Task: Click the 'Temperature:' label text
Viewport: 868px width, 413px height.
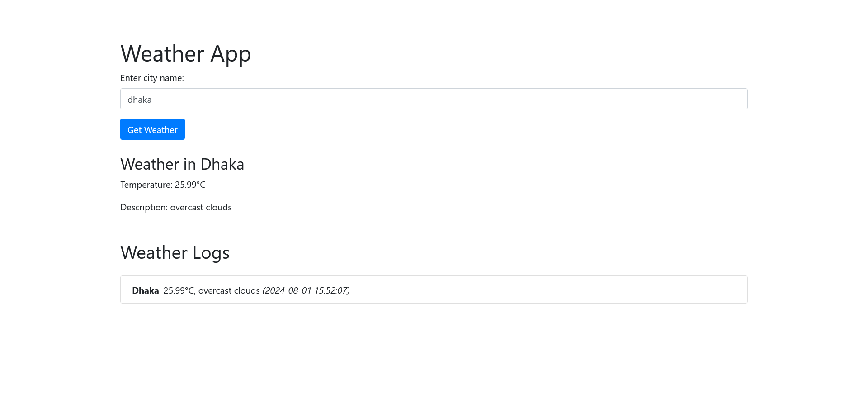Action: click(146, 185)
